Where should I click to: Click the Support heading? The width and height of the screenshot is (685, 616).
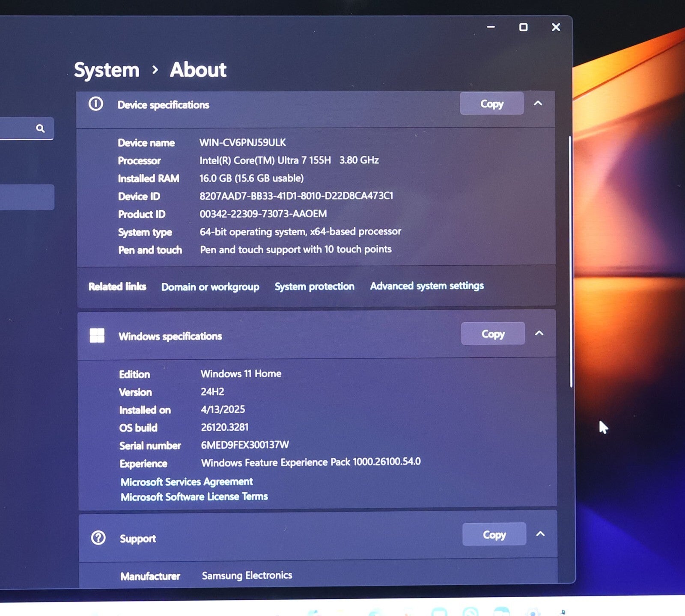[138, 539]
